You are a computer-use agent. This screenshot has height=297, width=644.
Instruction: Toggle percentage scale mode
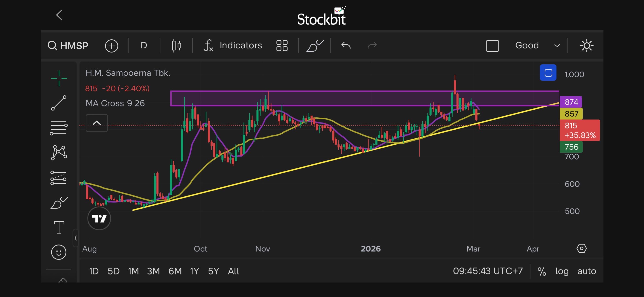542,271
